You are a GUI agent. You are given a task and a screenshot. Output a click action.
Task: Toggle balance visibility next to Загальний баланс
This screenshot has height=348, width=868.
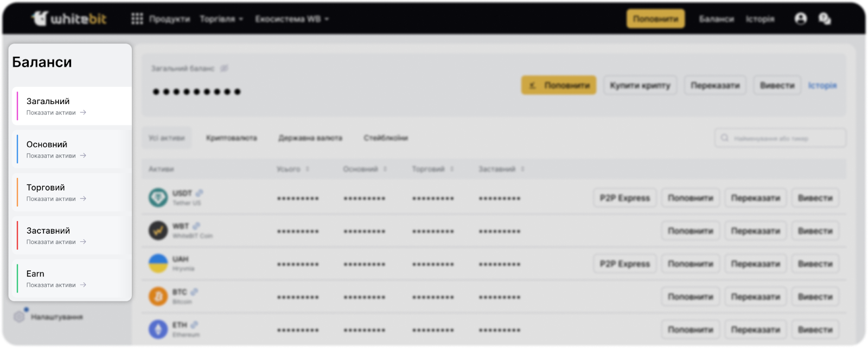pos(225,68)
